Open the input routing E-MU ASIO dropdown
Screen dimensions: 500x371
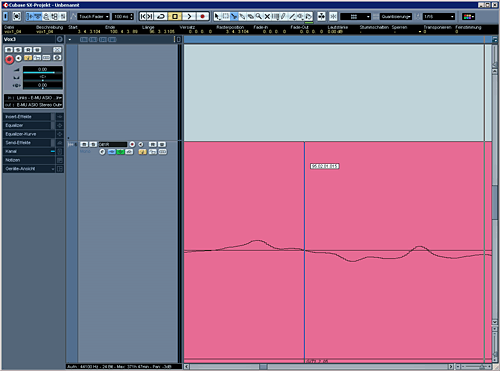33,98
